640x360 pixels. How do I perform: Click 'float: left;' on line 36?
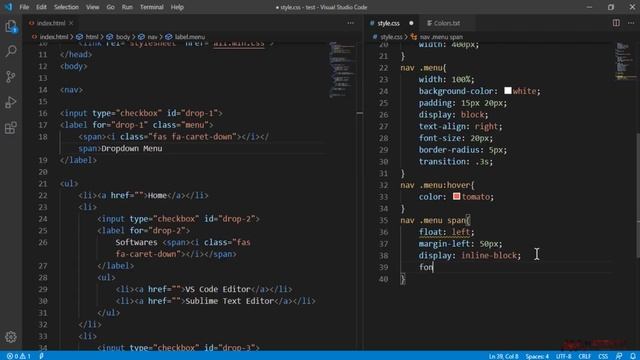447,232
